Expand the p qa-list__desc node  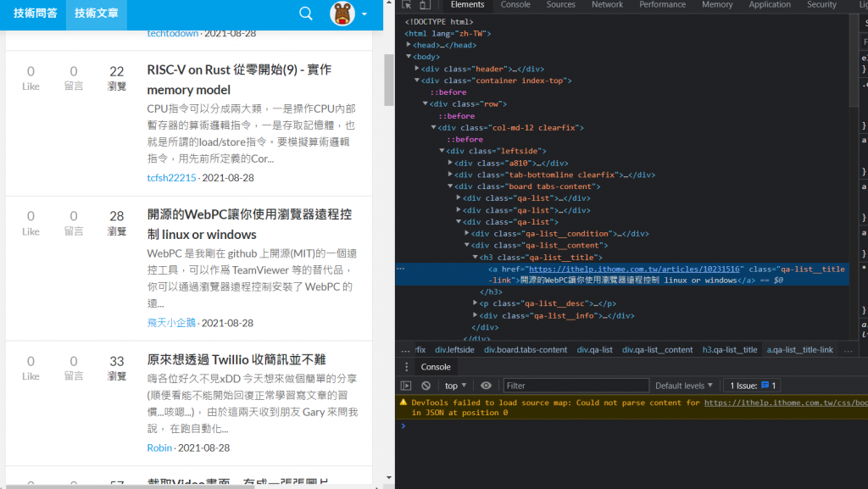click(x=475, y=303)
